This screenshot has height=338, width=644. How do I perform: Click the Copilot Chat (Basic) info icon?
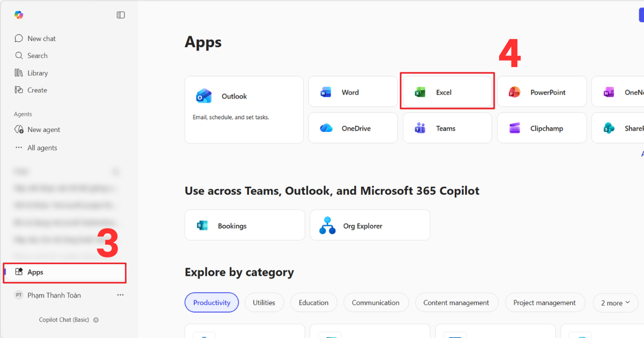pos(96,320)
